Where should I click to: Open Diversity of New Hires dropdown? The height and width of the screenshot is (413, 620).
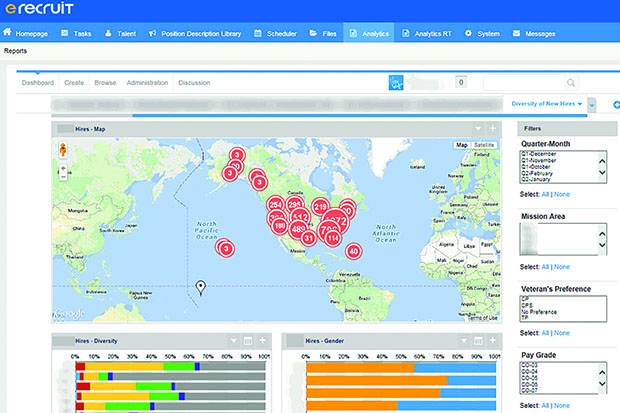pos(547,104)
